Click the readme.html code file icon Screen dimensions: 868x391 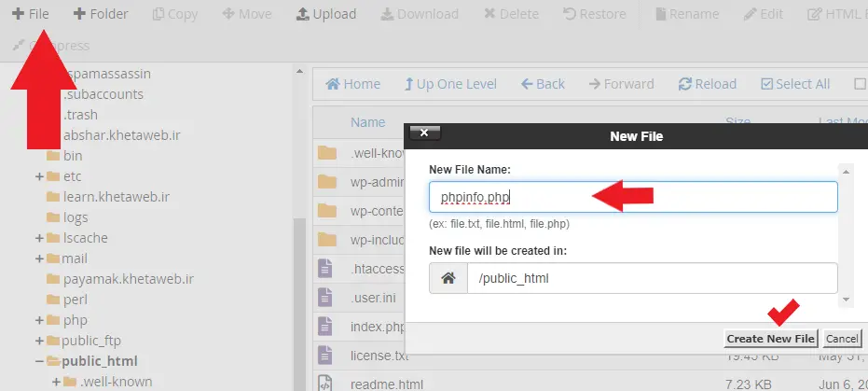[x=325, y=384]
